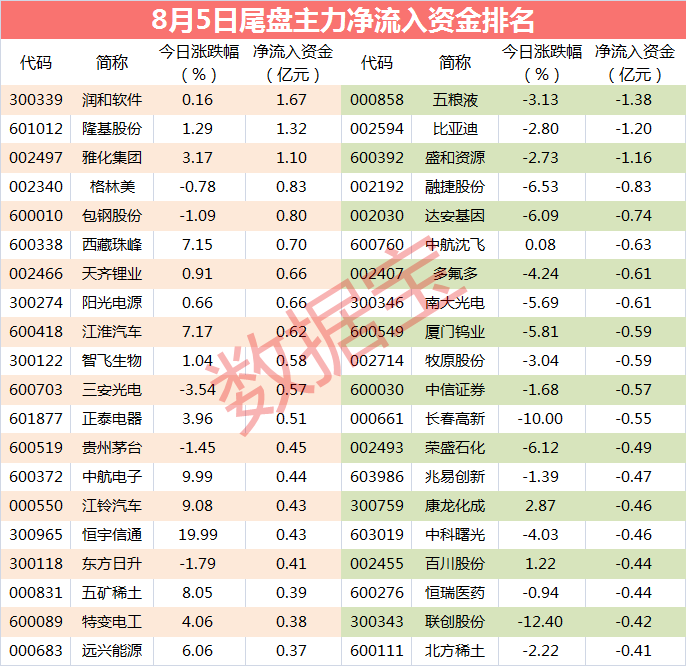Click the left 代码 column header
This screenshot has height=666, width=686.
click(36, 63)
